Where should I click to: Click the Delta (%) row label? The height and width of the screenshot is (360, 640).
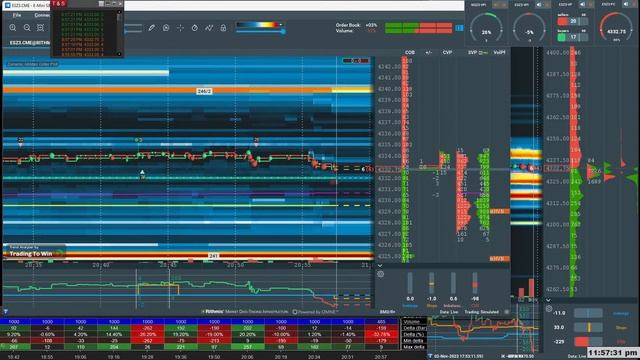tap(413, 334)
